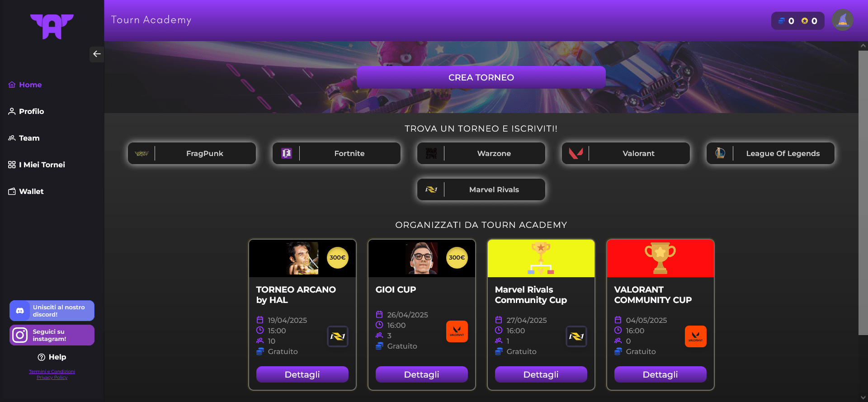
Task: Click the Valorant game icon on GIOI CUP
Action: [457, 331]
